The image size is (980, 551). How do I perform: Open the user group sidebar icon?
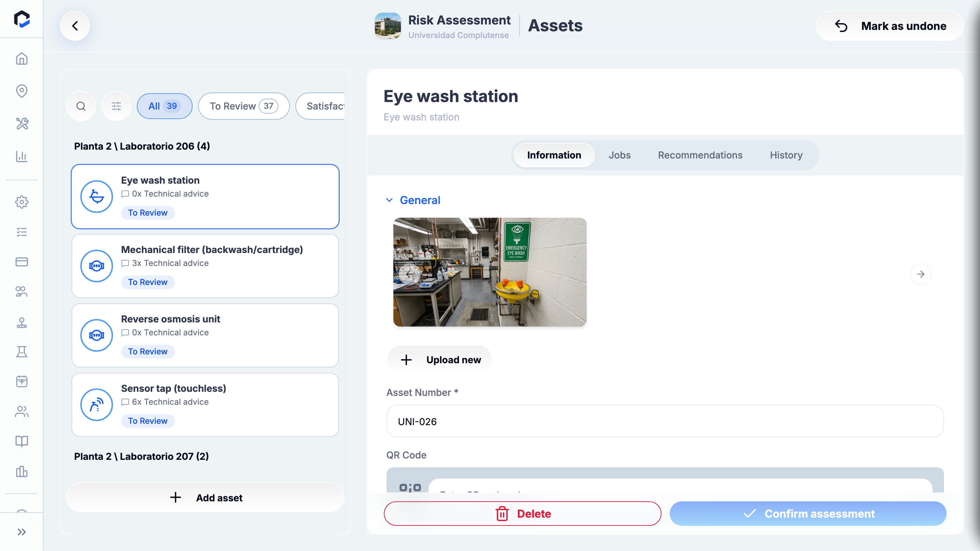(22, 292)
